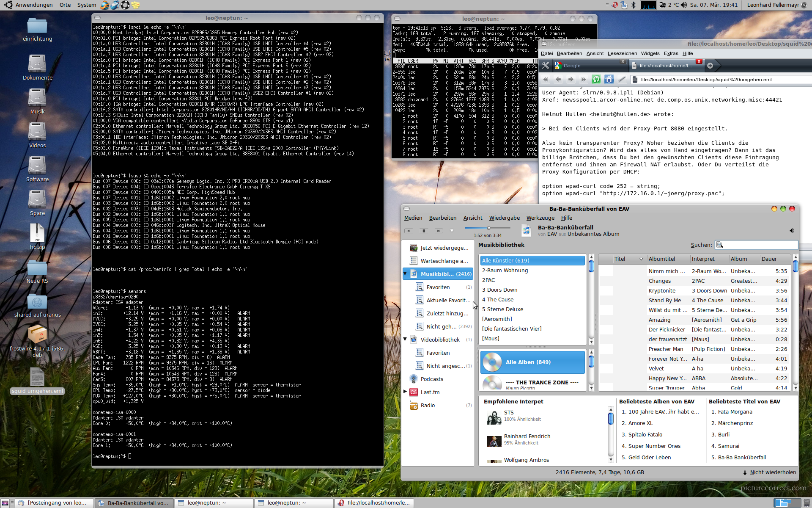
Task: Expand the Last.fm source entry
Action: point(405,392)
